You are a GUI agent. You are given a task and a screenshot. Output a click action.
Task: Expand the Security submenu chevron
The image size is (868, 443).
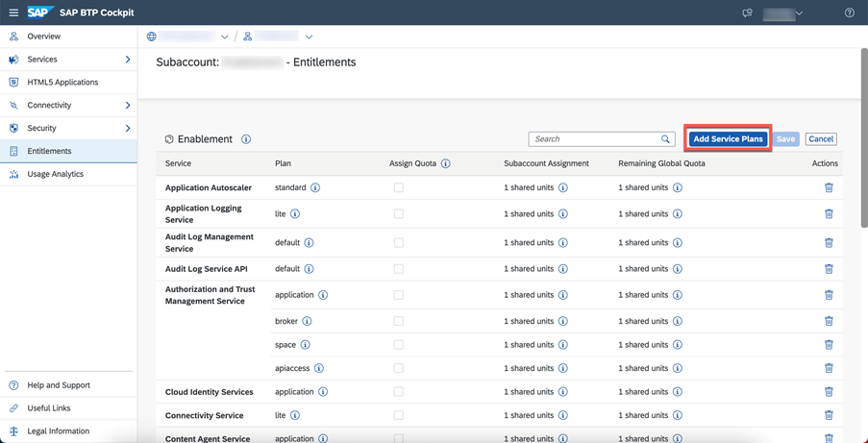coord(128,128)
